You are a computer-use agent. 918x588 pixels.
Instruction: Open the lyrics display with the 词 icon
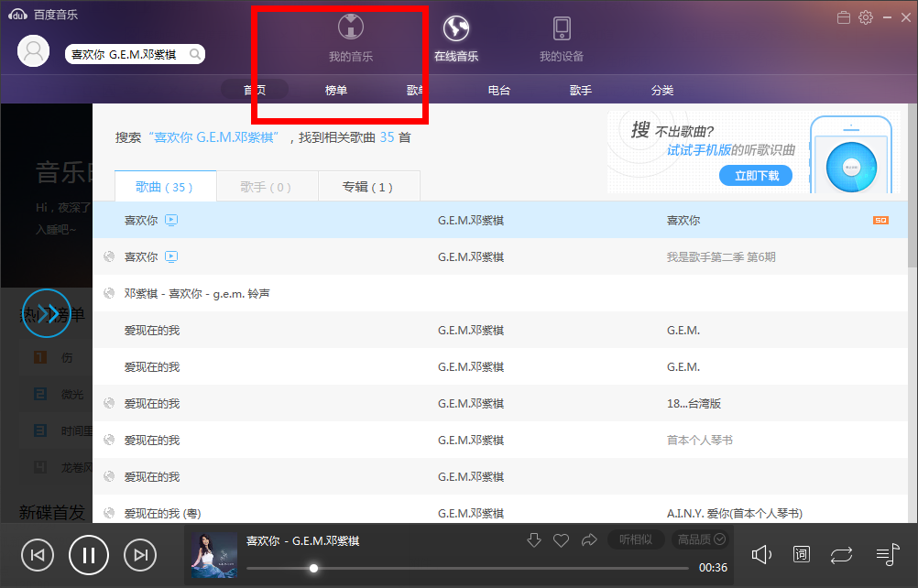pyautogui.click(x=801, y=554)
